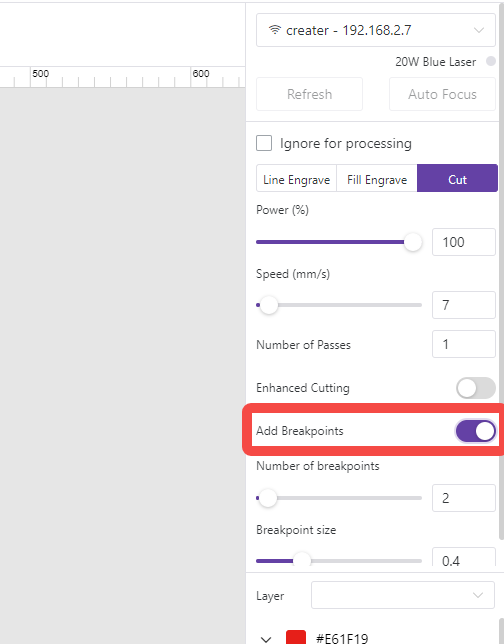Click the Power slider handle
Viewport: 504px width, 644px height.
pos(412,242)
